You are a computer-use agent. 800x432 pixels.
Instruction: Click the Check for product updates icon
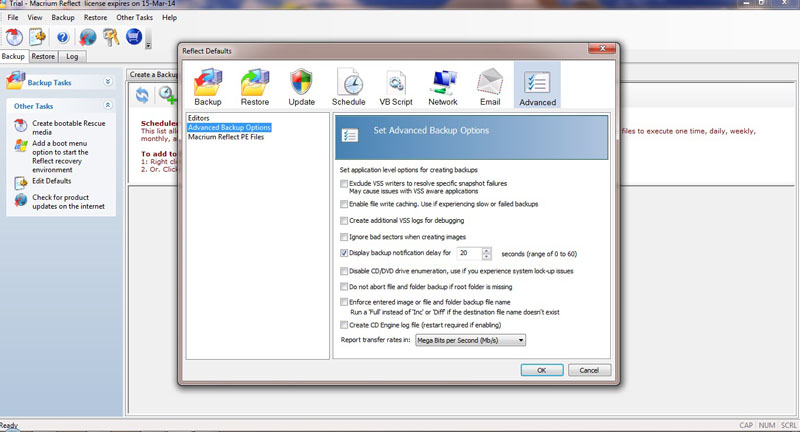(21, 200)
